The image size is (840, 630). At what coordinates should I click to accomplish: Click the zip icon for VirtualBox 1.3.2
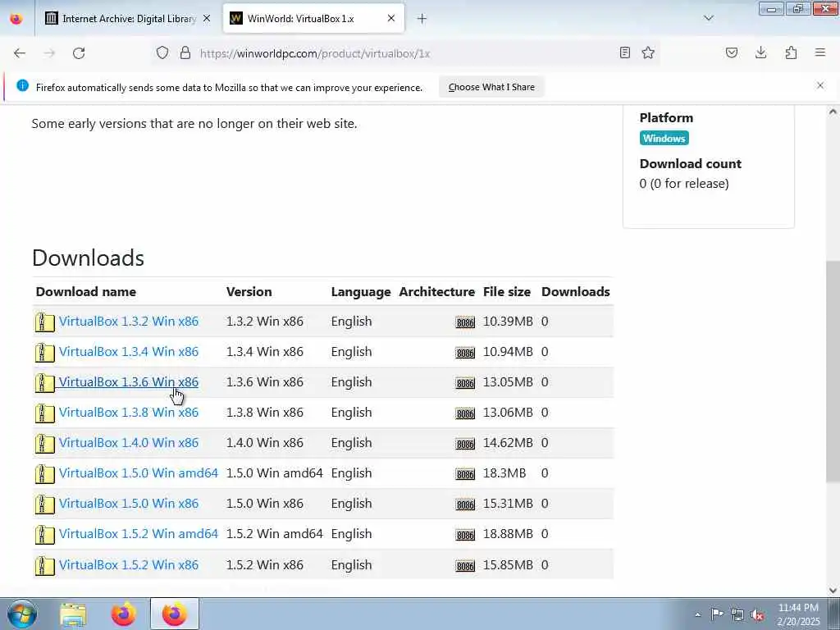45,322
